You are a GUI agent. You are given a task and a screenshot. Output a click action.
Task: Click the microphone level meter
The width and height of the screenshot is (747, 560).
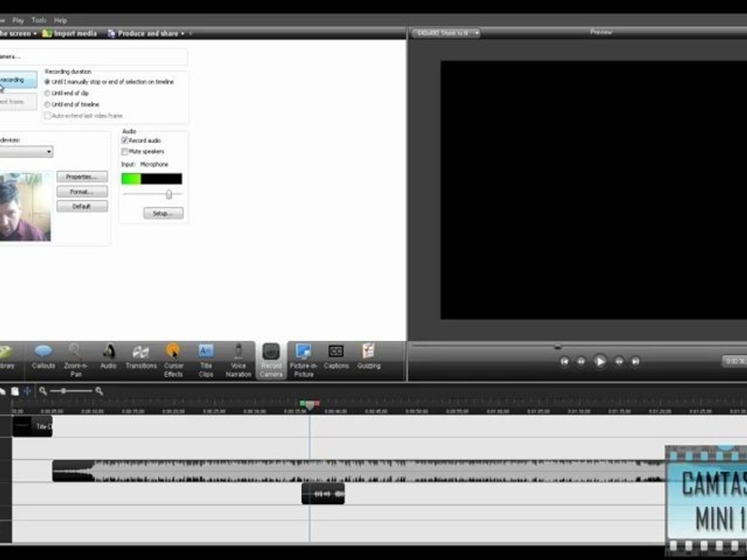(152, 179)
